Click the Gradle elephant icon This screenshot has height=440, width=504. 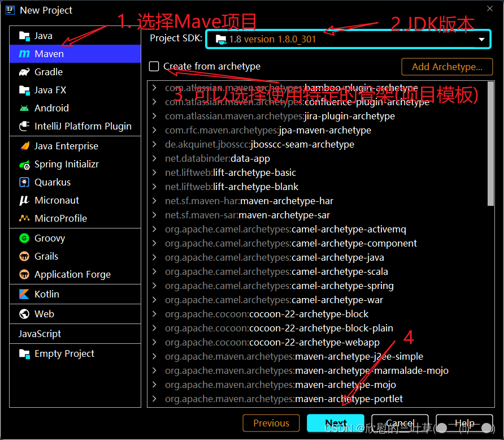tap(24, 72)
